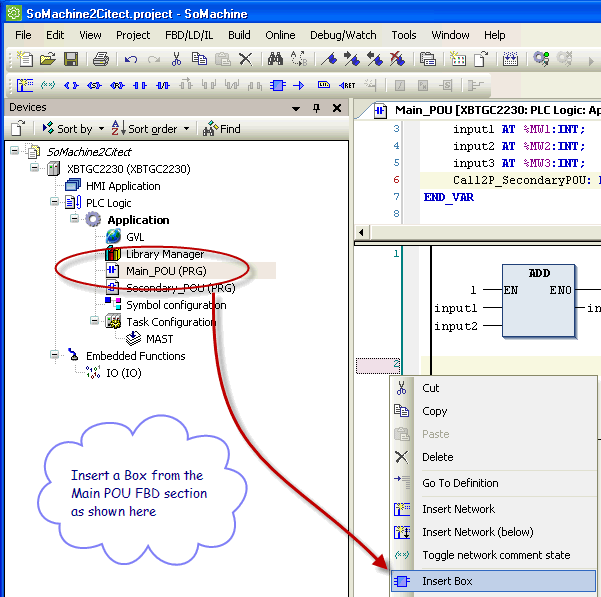Open the Debug/Watch menu
601x597 pixels.
coord(343,35)
